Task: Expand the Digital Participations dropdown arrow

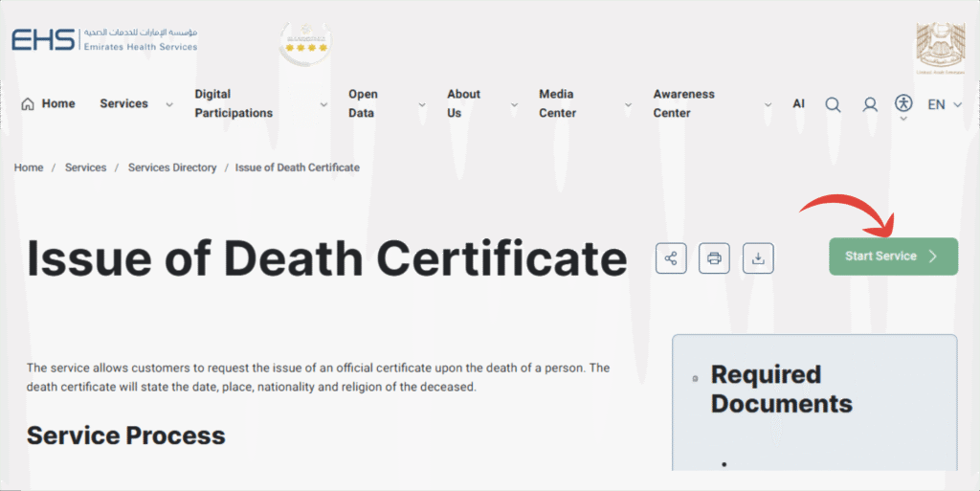Action: pyautogui.click(x=323, y=104)
